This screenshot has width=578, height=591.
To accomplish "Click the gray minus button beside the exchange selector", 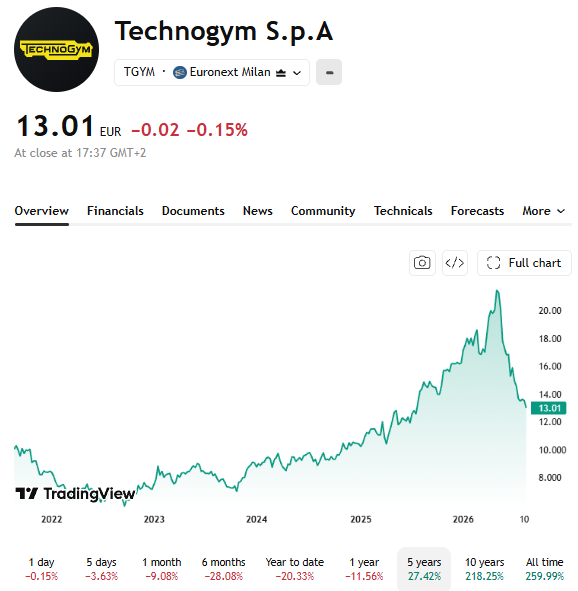I will coord(329,72).
